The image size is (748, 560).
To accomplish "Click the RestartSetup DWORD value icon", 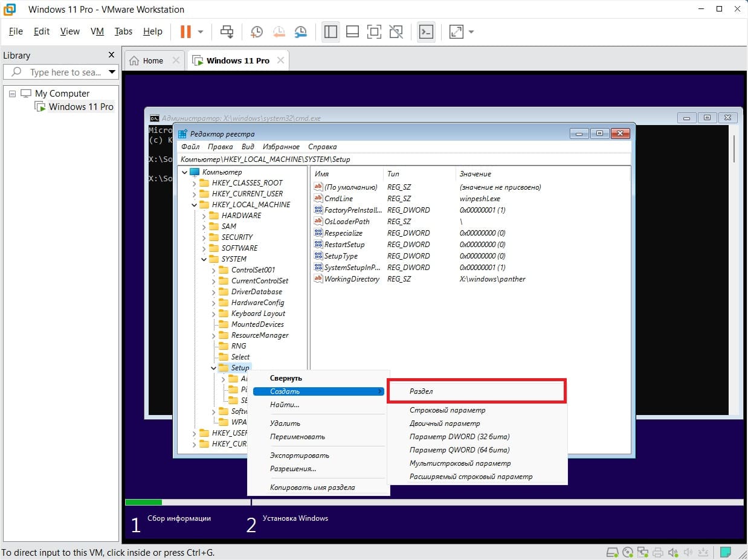I will tap(318, 244).
